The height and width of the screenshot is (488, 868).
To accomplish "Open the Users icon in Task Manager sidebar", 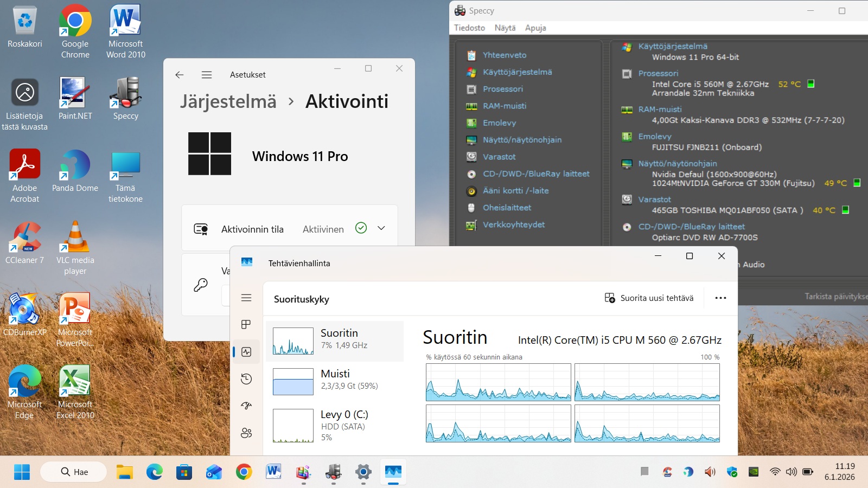I will 246,433.
